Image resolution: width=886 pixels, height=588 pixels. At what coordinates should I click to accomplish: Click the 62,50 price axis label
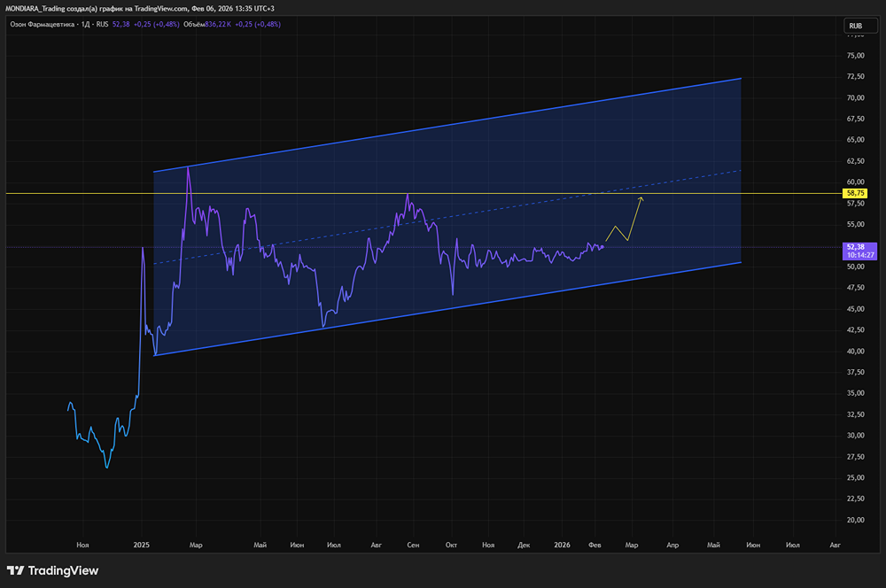click(x=856, y=161)
